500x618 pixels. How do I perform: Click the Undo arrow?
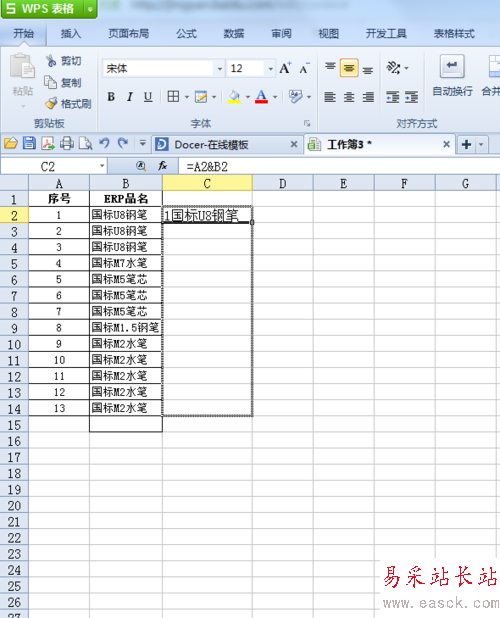104,143
